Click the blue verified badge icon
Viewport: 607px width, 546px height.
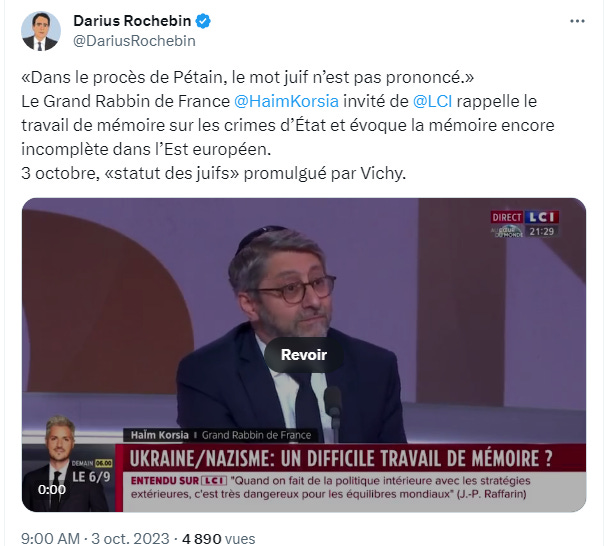203,21
